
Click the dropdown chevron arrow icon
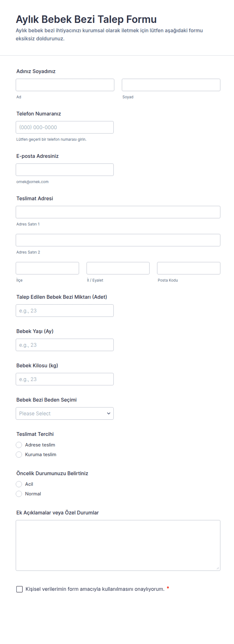pos(109,413)
